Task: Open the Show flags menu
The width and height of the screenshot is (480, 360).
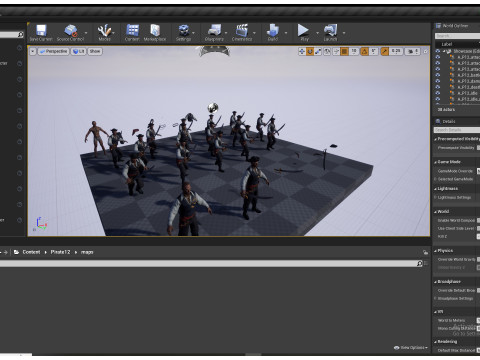Action: [x=95, y=51]
